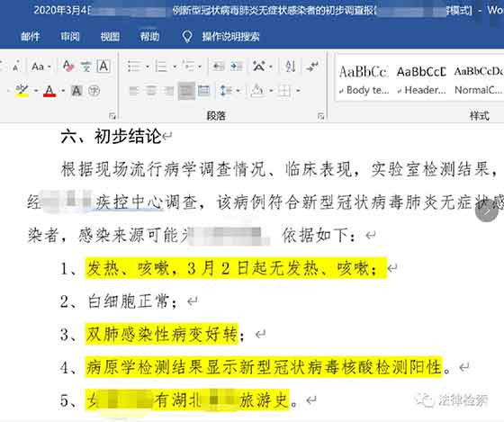Viewport: 504px width, 422px height.
Task: Apply a numbered list
Action: 161,67
